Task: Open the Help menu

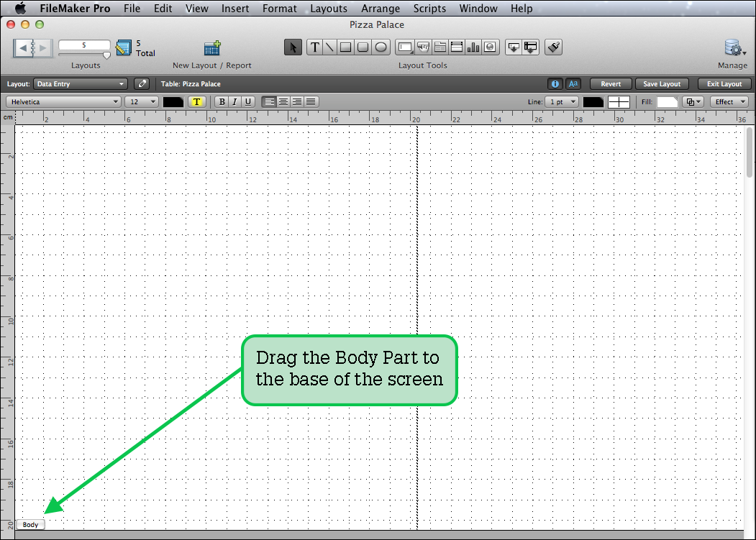Action: (x=522, y=8)
